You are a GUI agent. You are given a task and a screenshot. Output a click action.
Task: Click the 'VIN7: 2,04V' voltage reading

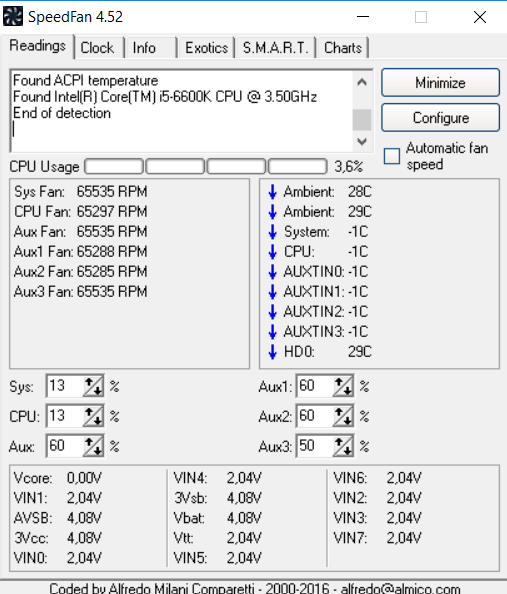point(377,538)
